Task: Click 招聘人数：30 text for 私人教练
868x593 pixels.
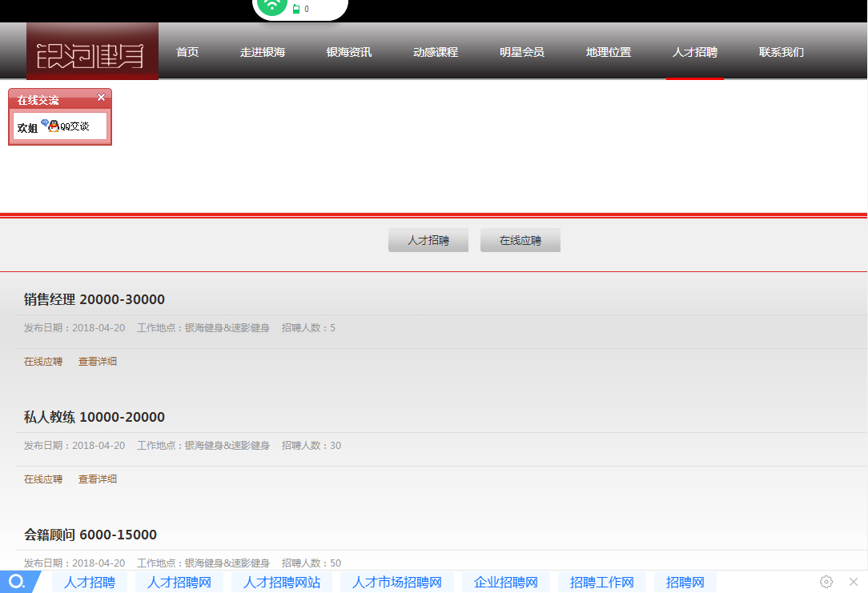Action: coord(311,445)
